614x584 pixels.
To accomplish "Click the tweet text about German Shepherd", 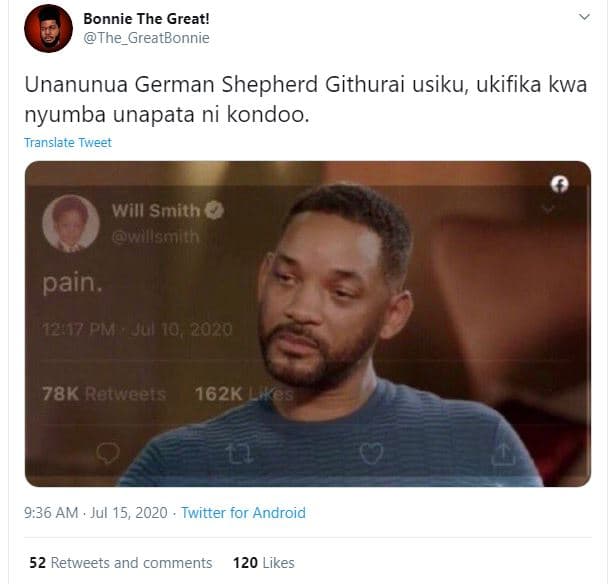I will pos(306,99).
